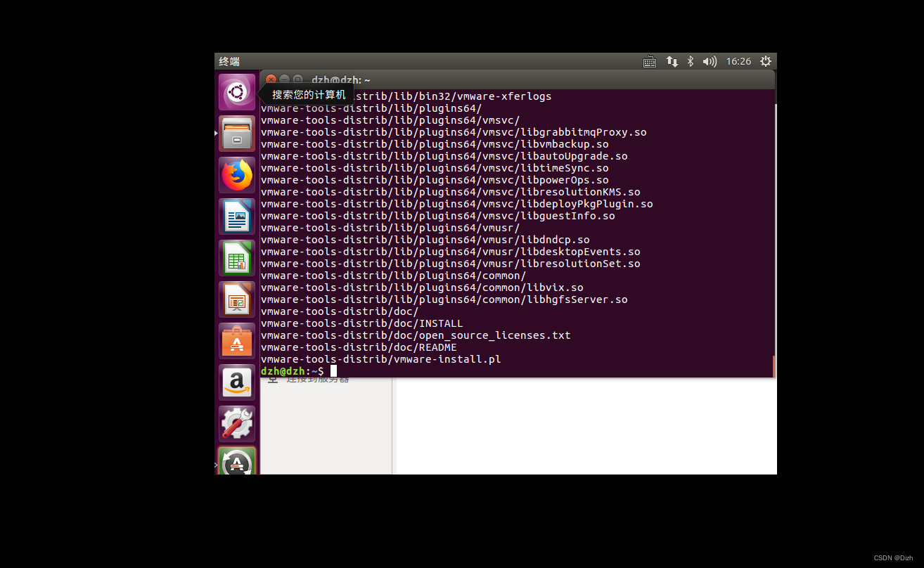Click the line ending in libdndcp.so
This screenshot has width=924, height=568.
425,240
